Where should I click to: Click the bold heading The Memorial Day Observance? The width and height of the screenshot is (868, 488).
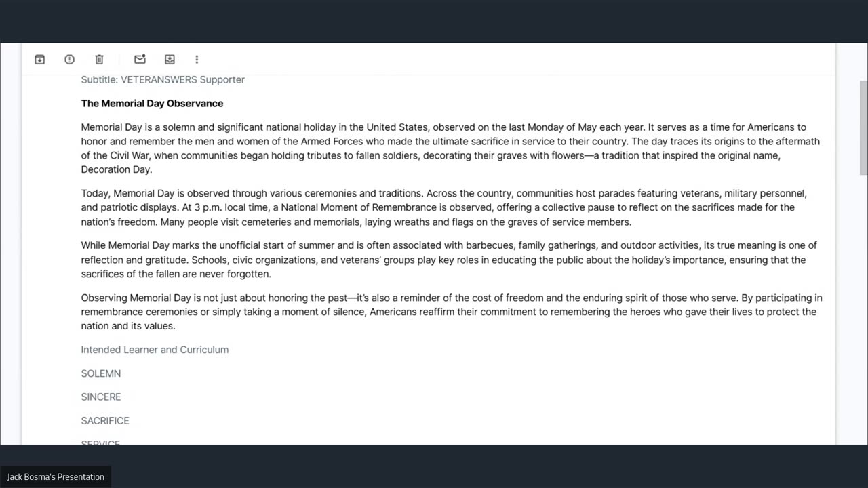[x=152, y=104]
